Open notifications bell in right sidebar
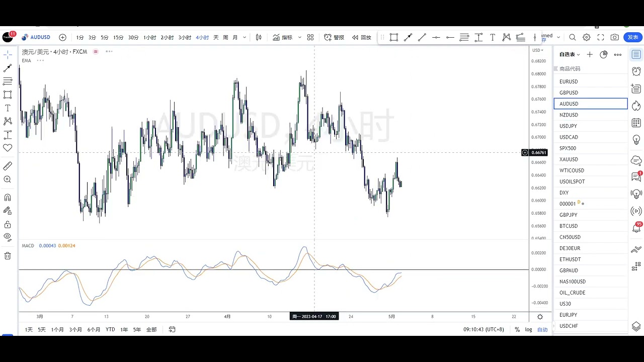Image resolution: width=644 pixels, height=362 pixels. click(x=636, y=228)
